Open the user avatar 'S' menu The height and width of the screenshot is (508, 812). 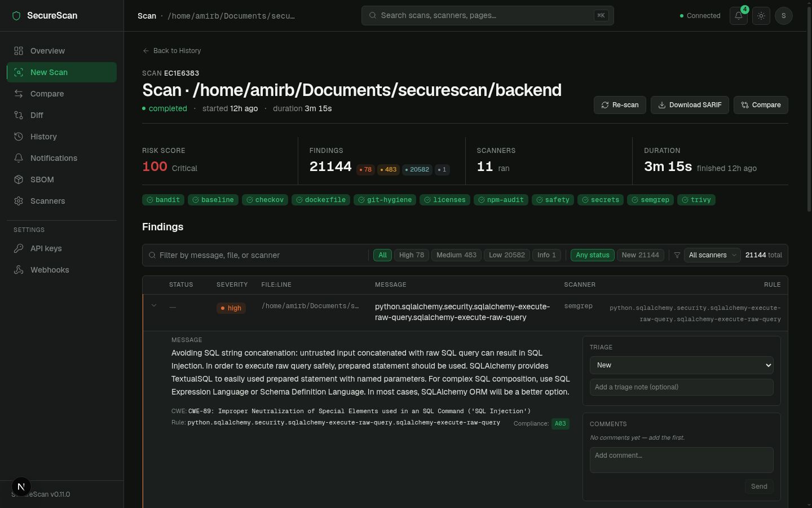(x=783, y=16)
